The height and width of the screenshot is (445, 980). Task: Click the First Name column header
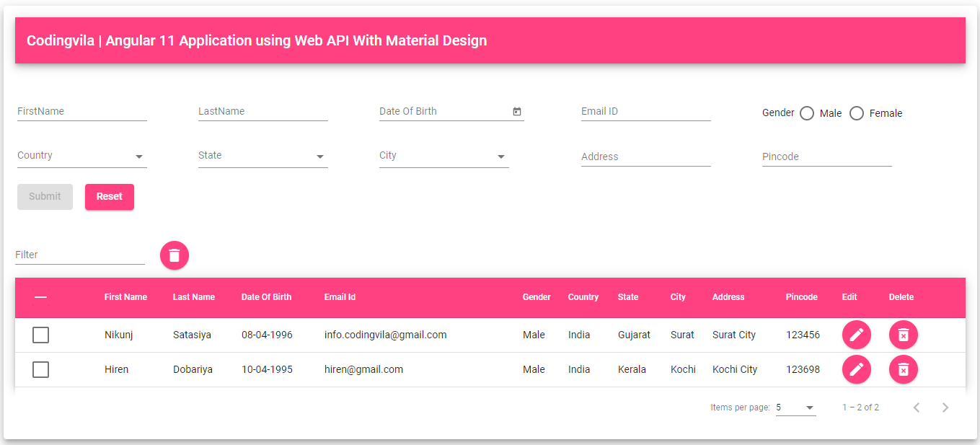tap(125, 296)
